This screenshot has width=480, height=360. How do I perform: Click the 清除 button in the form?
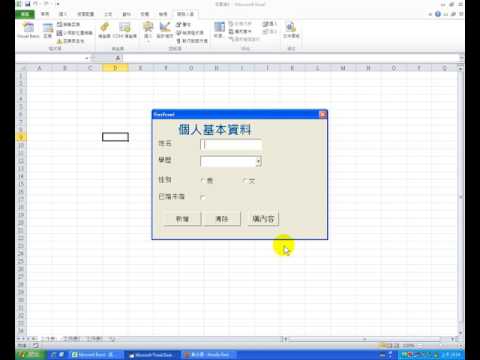(222, 219)
